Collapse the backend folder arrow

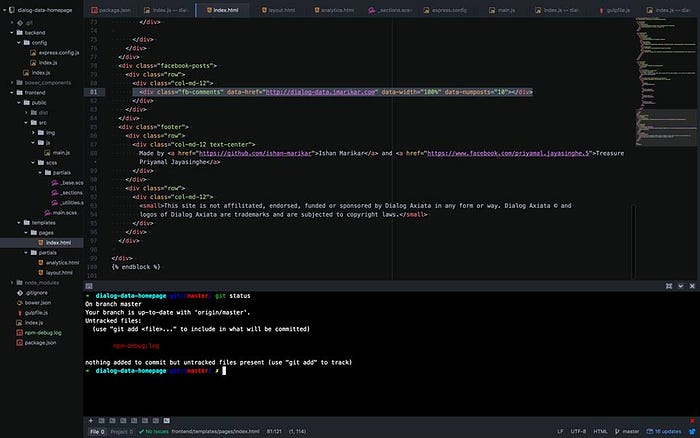click(x=12, y=33)
